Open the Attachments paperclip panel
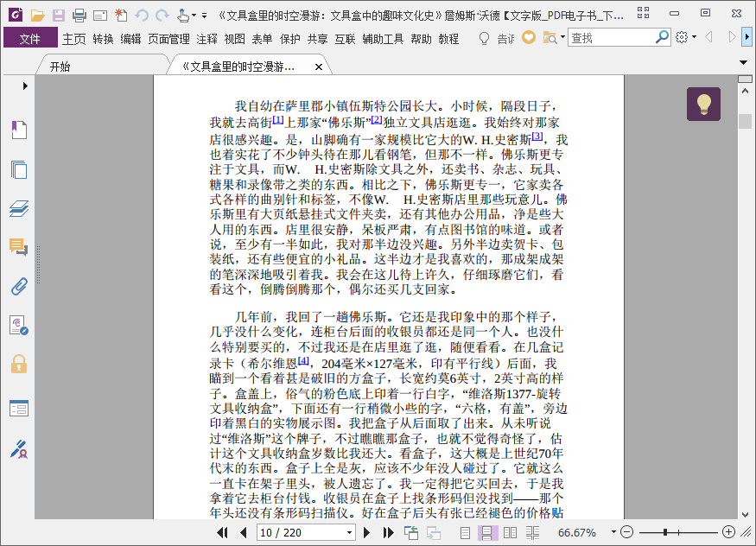 coord(19,286)
